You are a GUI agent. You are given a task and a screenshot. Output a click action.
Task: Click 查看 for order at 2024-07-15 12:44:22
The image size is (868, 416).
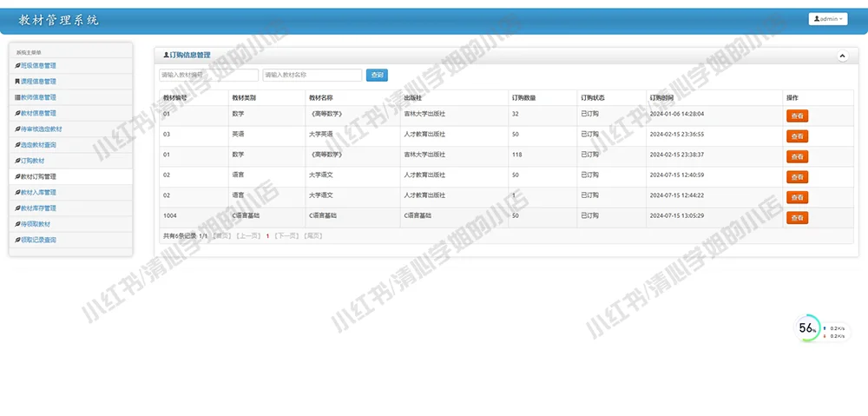pyautogui.click(x=797, y=197)
